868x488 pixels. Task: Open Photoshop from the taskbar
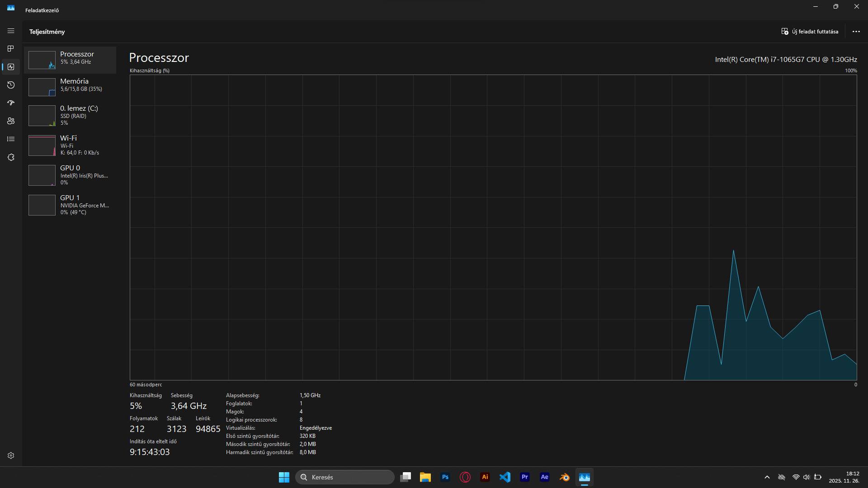click(x=445, y=477)
